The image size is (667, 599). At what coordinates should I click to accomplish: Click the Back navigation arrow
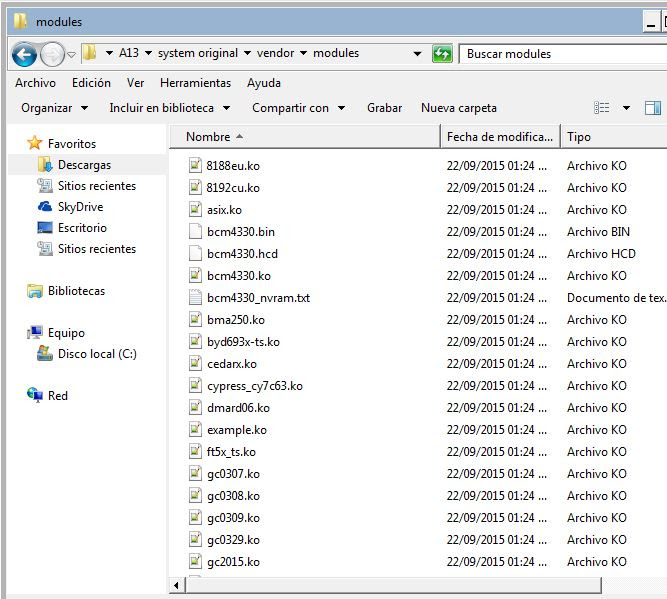[24, 54]
